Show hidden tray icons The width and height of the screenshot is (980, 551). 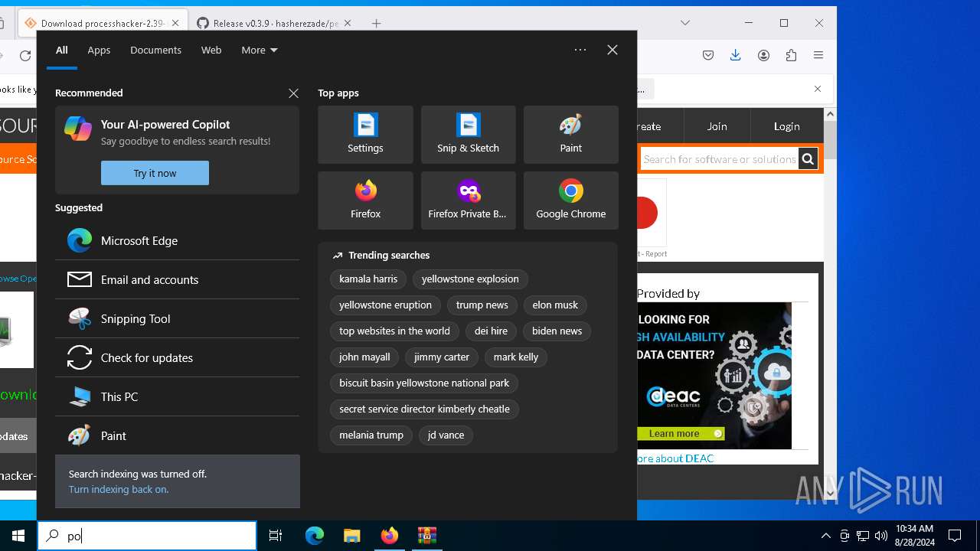(x=825, y=536)
